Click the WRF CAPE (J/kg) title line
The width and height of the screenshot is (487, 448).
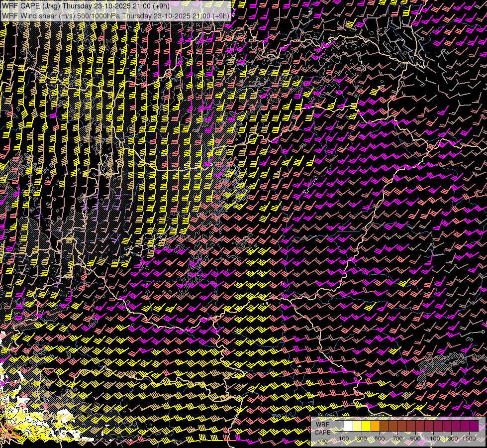tap(86, 6)
